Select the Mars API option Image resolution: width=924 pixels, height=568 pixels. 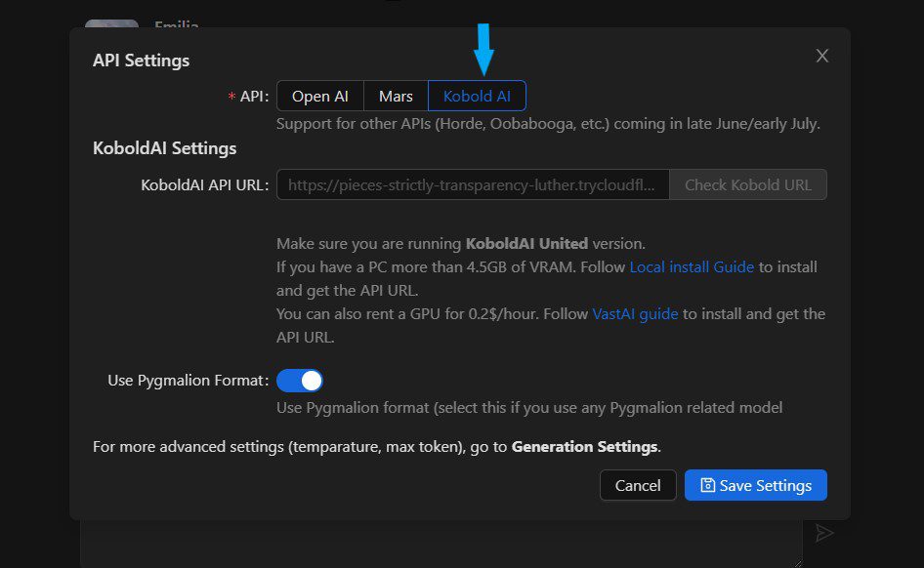(x=396, y=96)
